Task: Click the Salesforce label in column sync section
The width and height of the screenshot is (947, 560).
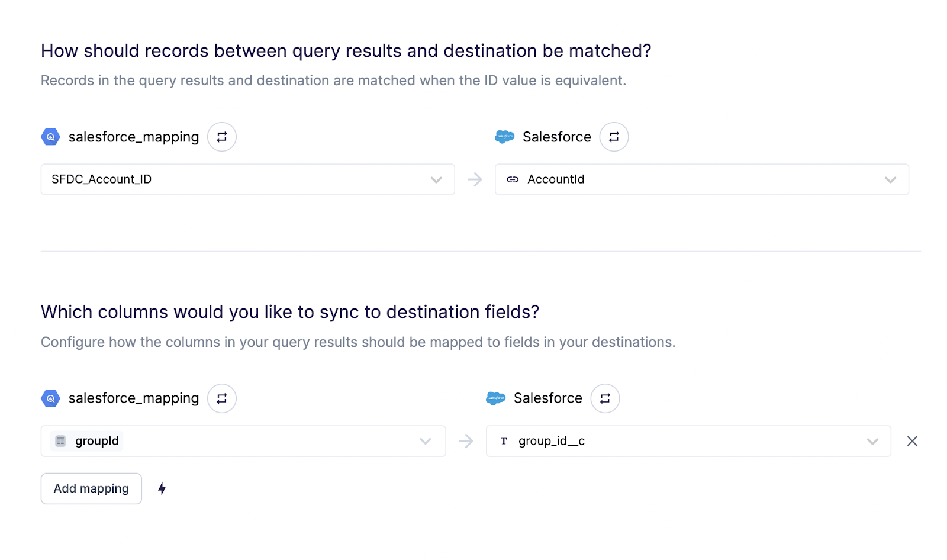Action: [x=548, y=399]
